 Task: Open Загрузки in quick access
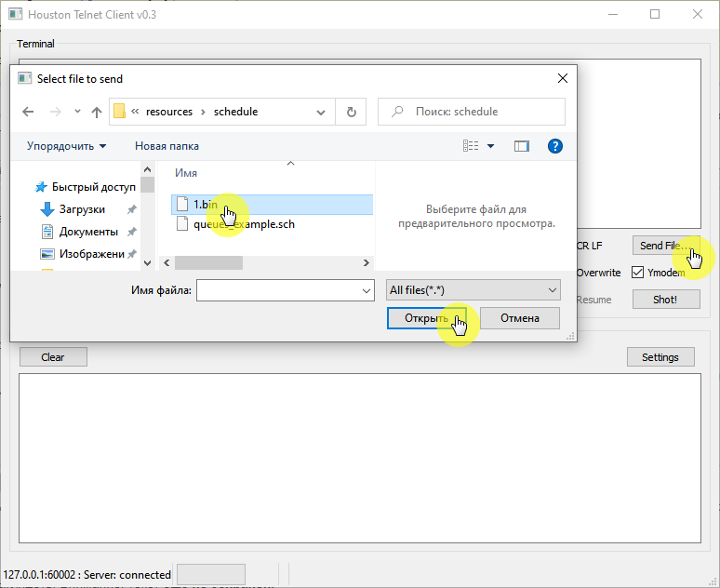tap(82, 209)
